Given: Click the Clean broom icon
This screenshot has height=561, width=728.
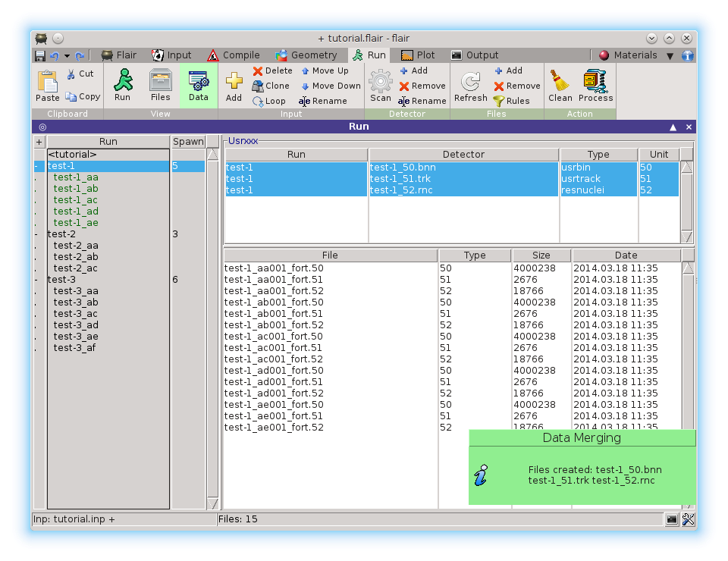Looking at the screenshot, I should 560,83.
